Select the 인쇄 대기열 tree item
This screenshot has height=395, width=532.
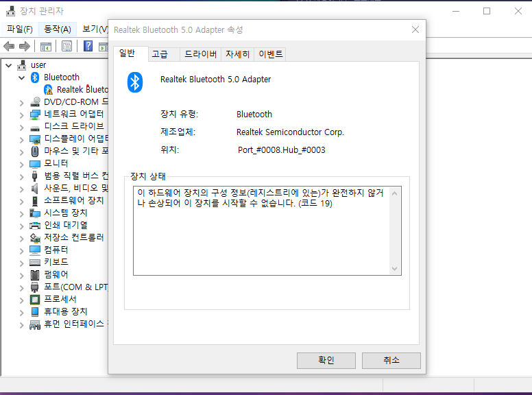[x=66, y=226]
